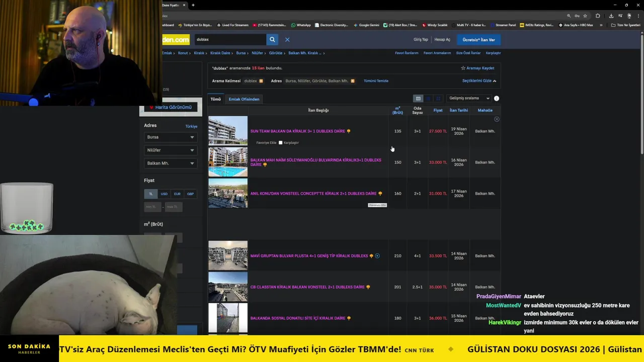Image resolution: width=644 pixels, height=362 pixels.
Task: Click the star next to Aramayı Kaydet
Action: click(x=463, y=68)
